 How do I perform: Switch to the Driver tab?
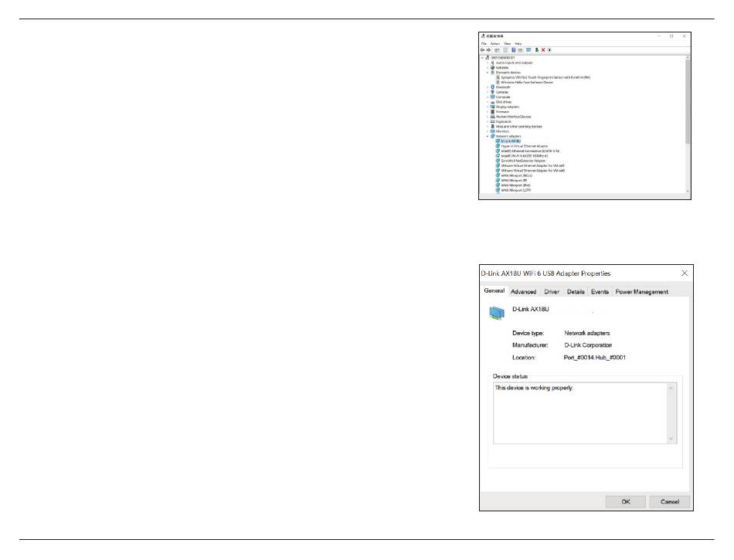pos(552,291)
